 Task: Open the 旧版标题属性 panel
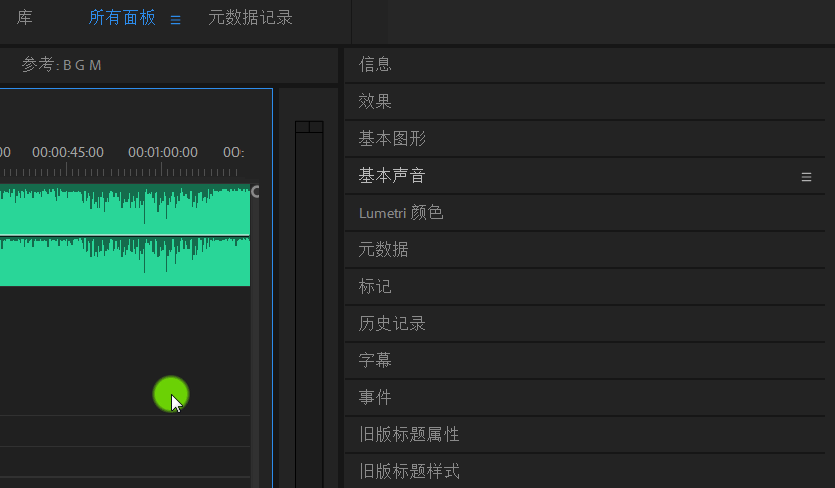[585, 434]
